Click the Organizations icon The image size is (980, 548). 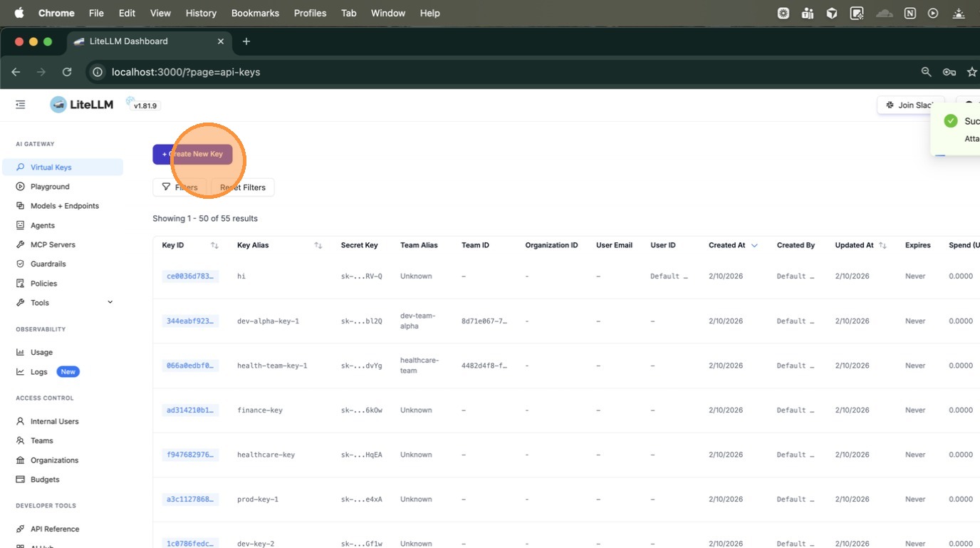(21, 460)
